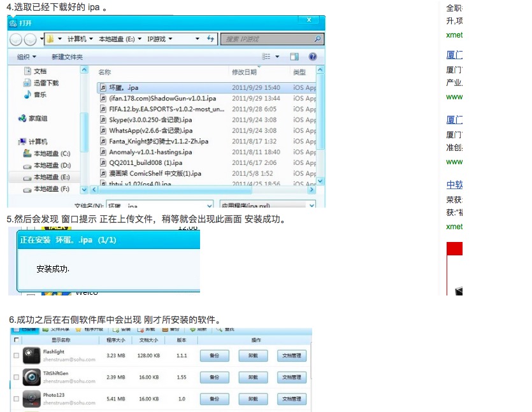
Task: Open 音乐 in the navigation pane
Action: (35, 95)
